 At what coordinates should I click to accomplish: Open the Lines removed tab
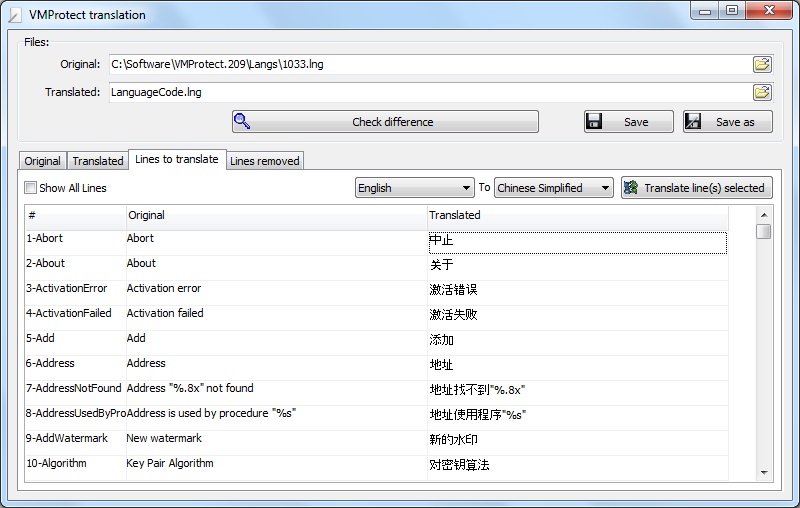tap(264, 161)
